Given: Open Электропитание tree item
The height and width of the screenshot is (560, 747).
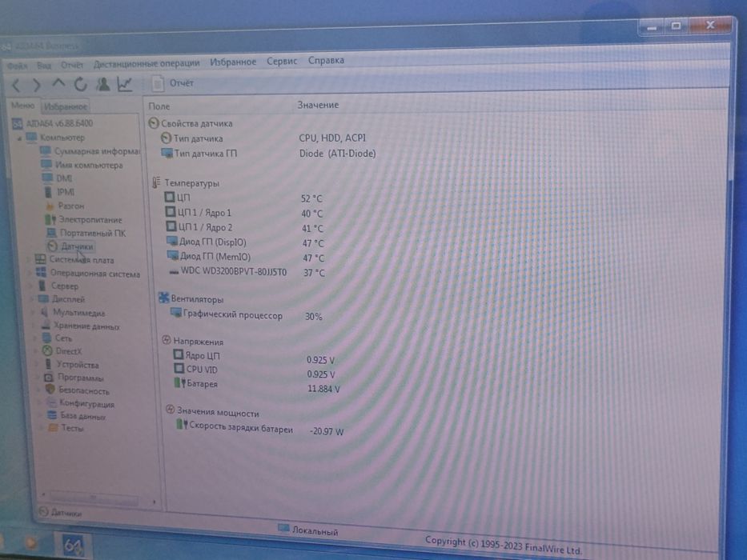Looking at the screenshot, I should point(83,220).
